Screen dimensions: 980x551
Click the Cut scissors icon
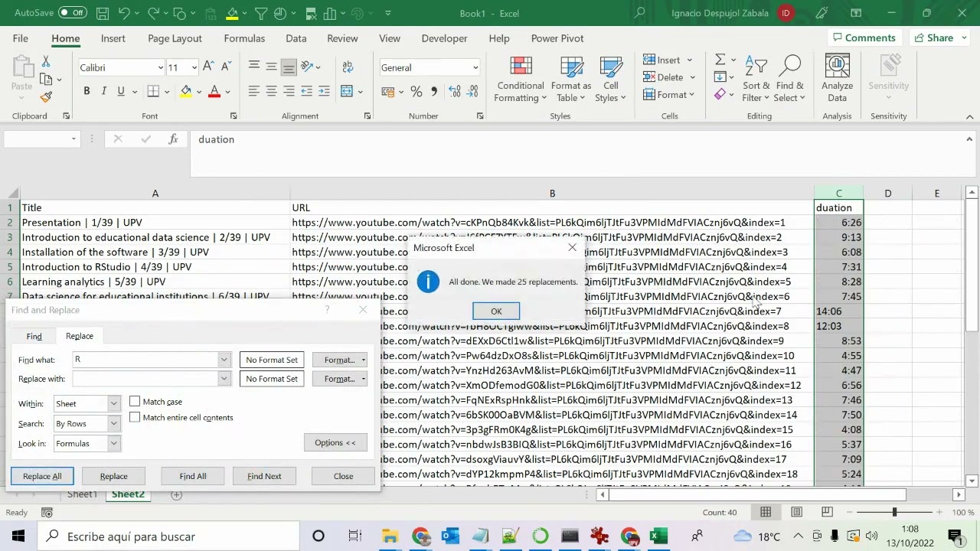coord(46,62)
